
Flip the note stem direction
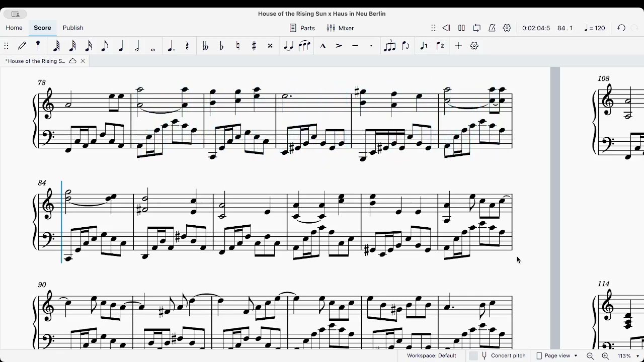[406, 46]
